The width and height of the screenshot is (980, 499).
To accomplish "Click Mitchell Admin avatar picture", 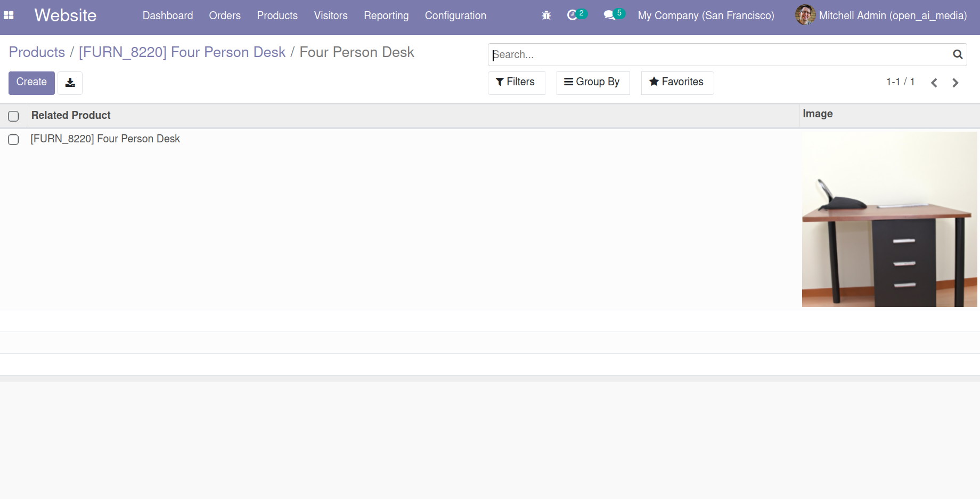I will pyautogui.click(x=805, y=15).
